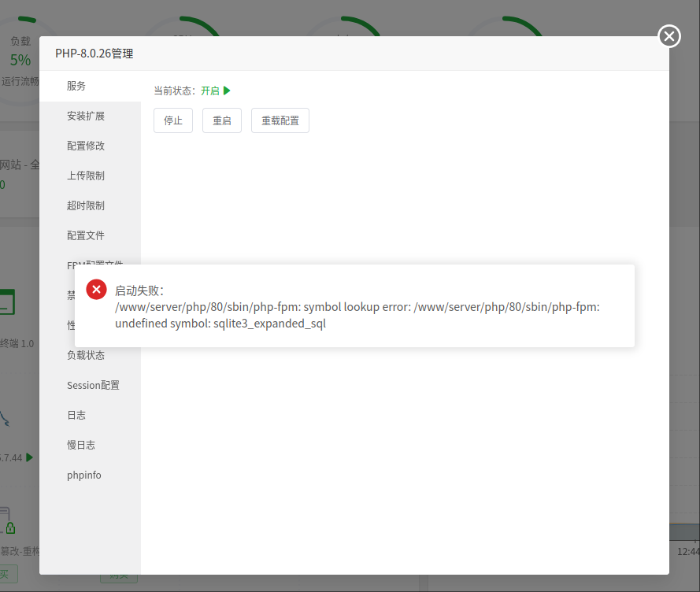This screenshot has height=592, width=700.
Task: Click the green arrow beside 7.44 in background
Action: pos(29,457)
